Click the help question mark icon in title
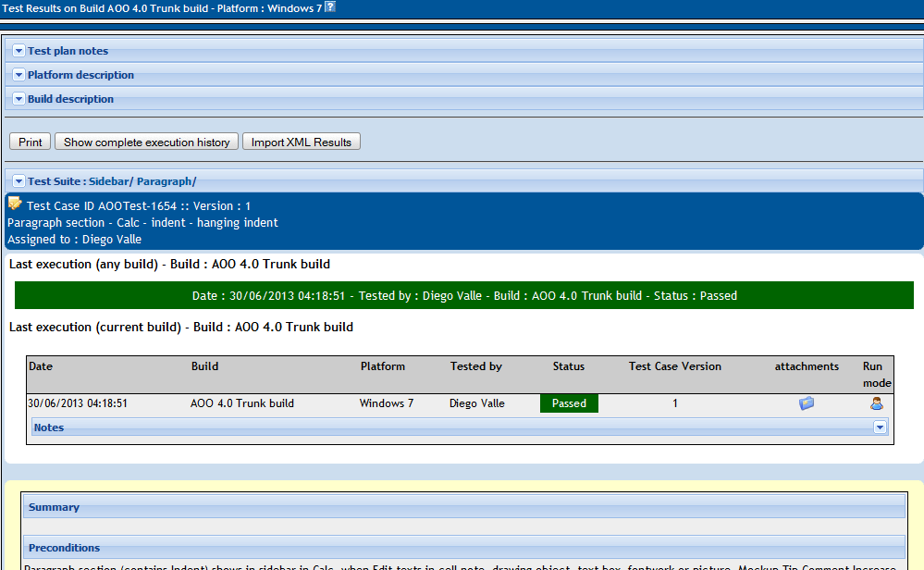Image resolution: width=924 pixels, height=570 pixels. click(330, 7)
